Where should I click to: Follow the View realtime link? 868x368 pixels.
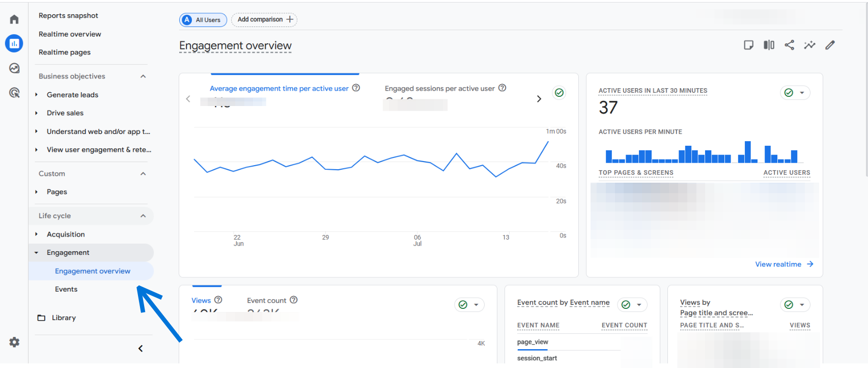[x=784, y=265]
